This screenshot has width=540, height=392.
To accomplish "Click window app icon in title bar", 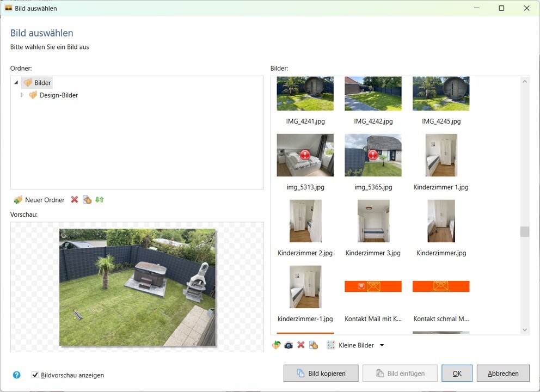I will (8, 8).
